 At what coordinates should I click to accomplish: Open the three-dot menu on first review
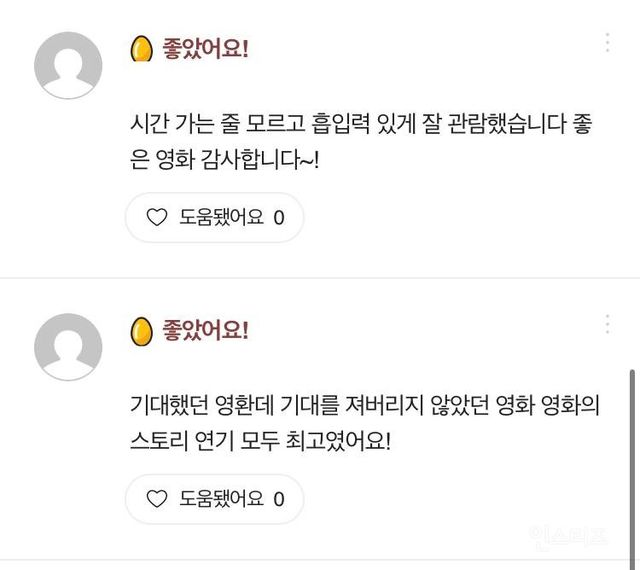point(607,42)
